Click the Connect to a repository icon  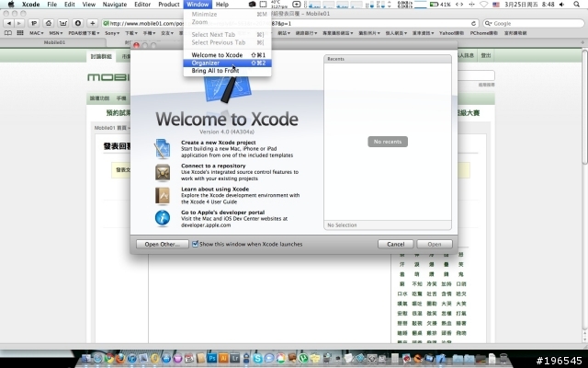(x=163, y=172)
